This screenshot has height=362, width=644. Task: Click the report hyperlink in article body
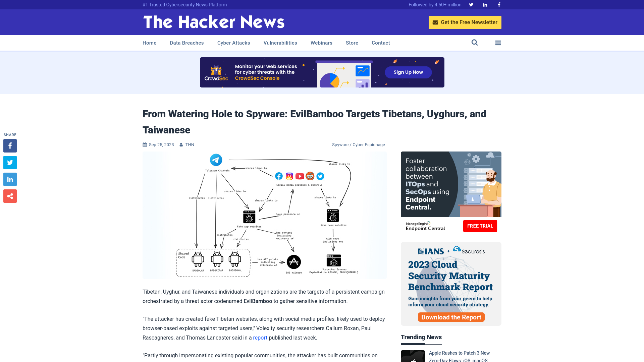click(260, 338)
